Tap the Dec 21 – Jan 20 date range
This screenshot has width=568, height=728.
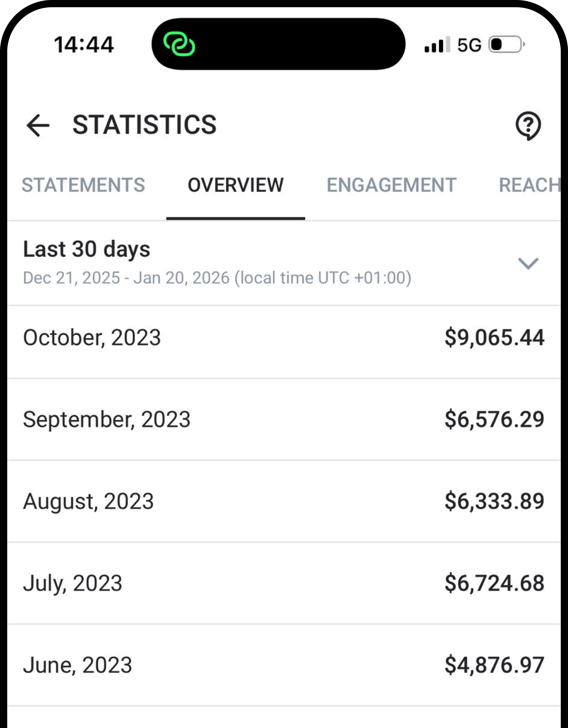coord(217,278)
